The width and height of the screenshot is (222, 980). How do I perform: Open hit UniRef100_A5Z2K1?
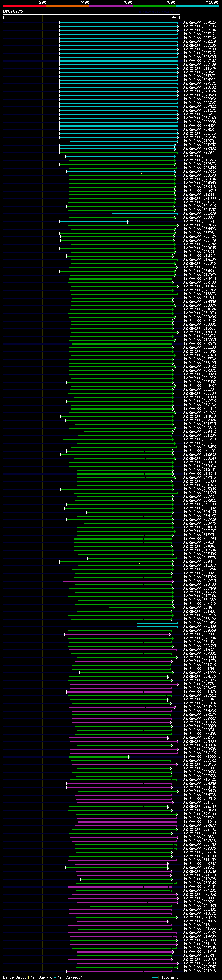click(199, 34)
